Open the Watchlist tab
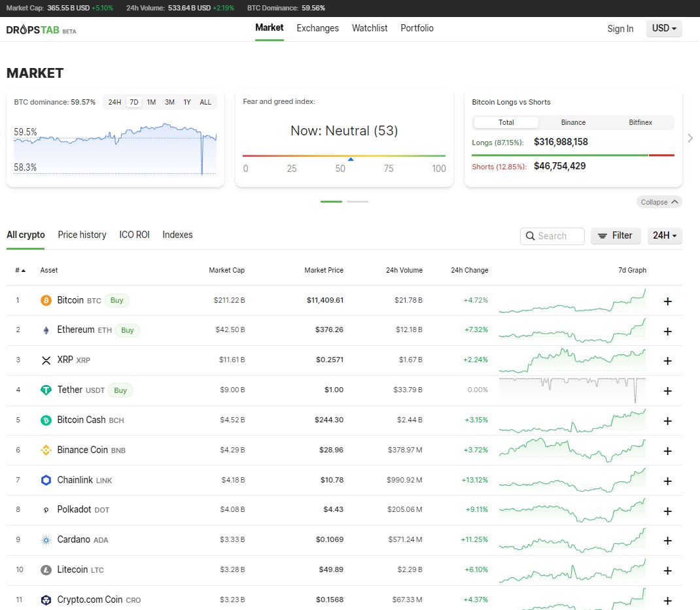The width and height of the screenshot is (700, 610). click(370, 28)
